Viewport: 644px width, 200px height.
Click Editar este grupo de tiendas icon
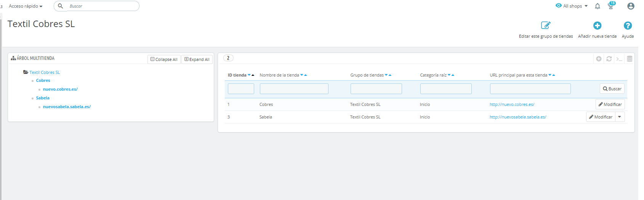[546, 26]
